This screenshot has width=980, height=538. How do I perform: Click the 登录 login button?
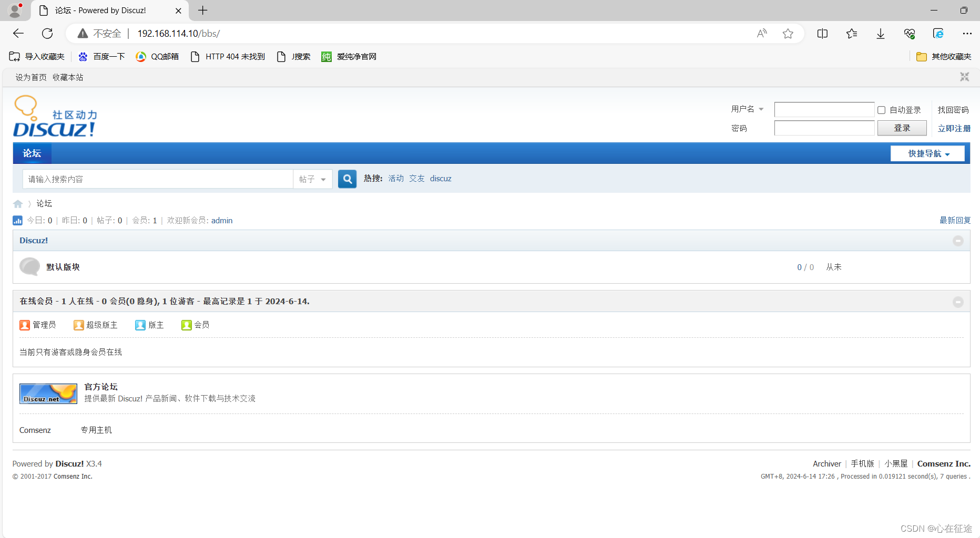pos(902,128)
